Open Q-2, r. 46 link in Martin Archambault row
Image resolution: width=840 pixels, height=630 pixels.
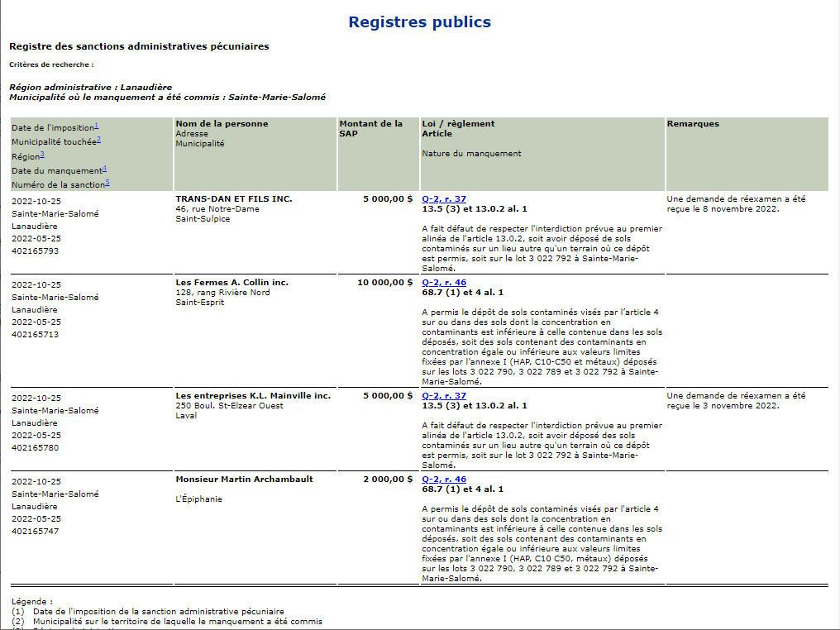[444, 479]
